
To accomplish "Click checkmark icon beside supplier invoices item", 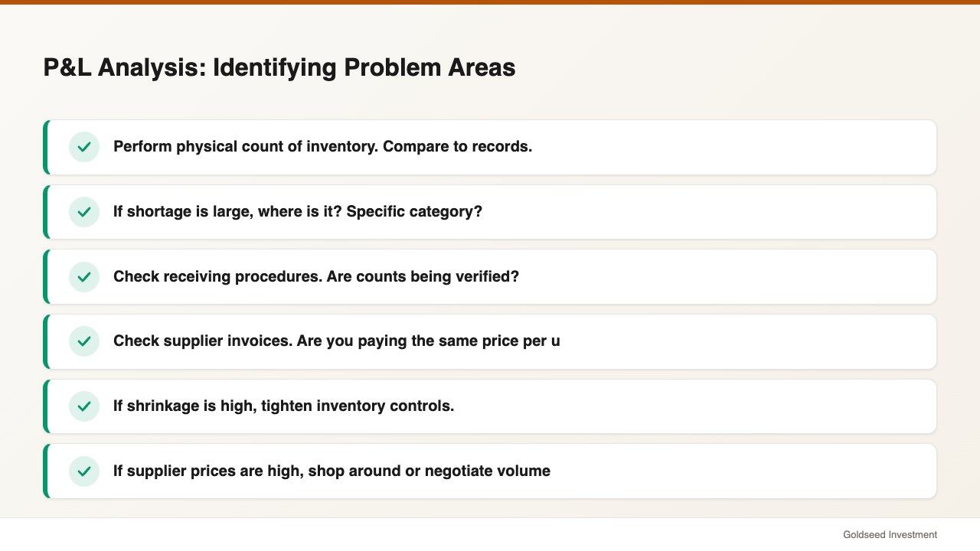I will click(x=84, y=341).
